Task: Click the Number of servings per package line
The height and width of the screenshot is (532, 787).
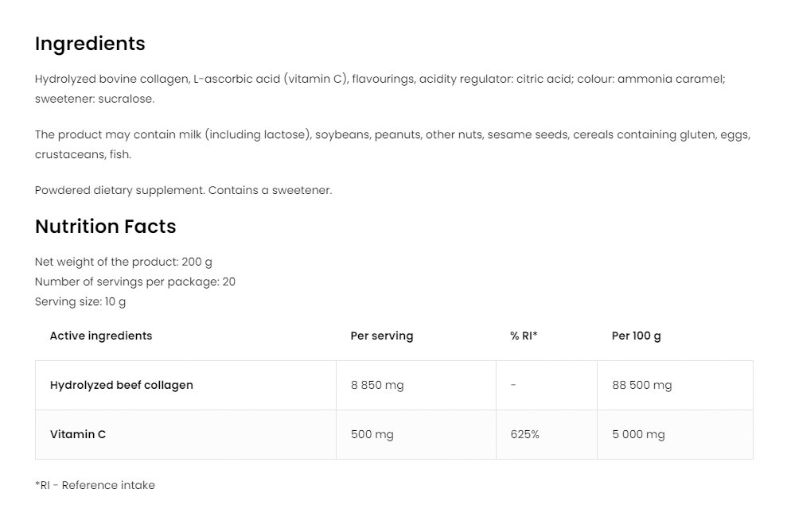Action: 135,282
